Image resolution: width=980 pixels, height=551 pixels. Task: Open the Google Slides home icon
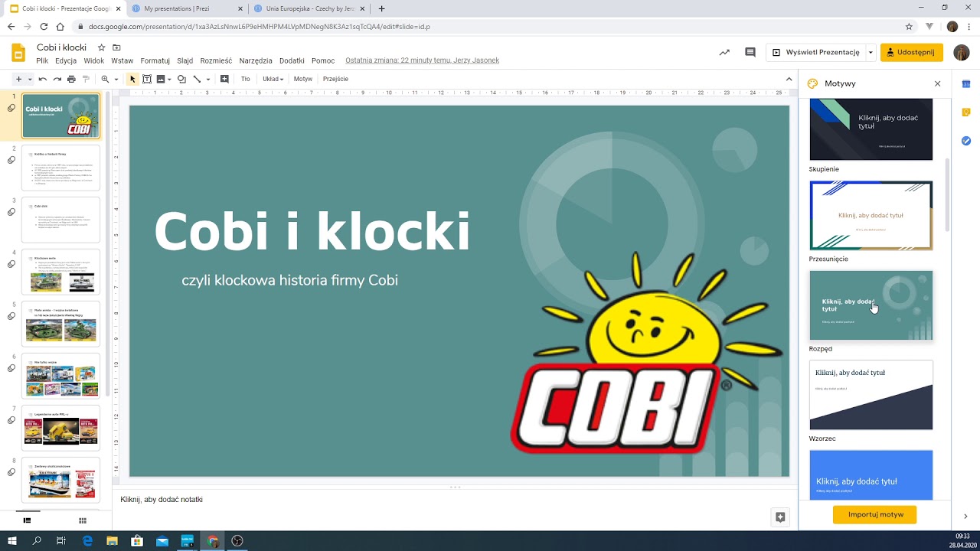[x=18, y=53]
